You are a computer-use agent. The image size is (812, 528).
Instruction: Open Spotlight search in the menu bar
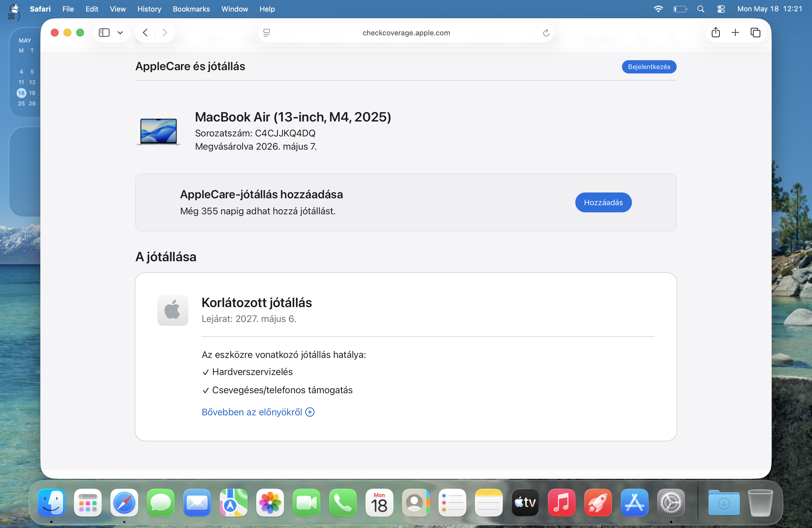(x=701, y=9)
